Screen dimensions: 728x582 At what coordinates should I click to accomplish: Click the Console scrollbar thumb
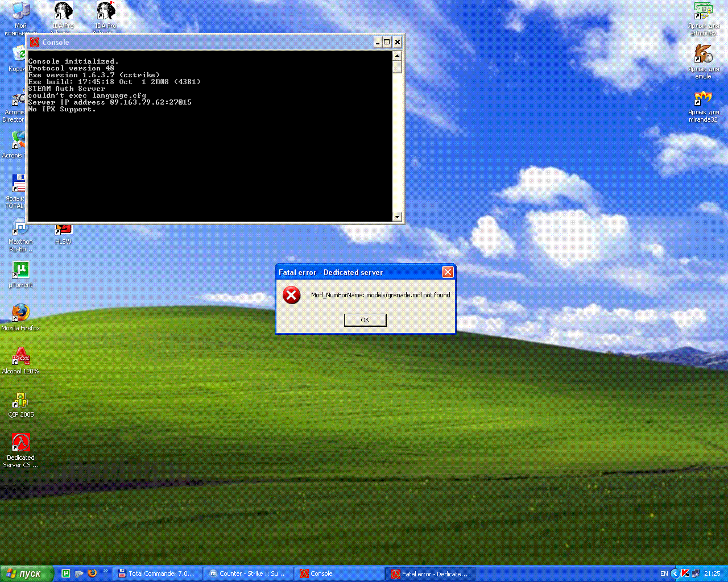click(x=397, y=66)
